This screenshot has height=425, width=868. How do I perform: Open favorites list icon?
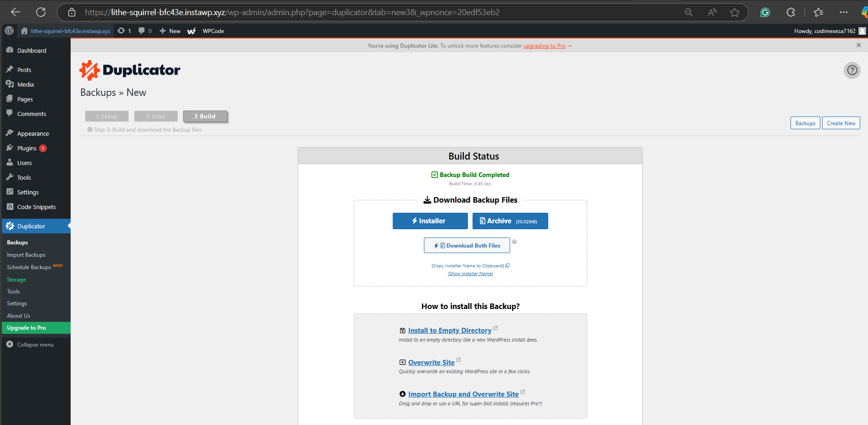click(x=818, y=12)
